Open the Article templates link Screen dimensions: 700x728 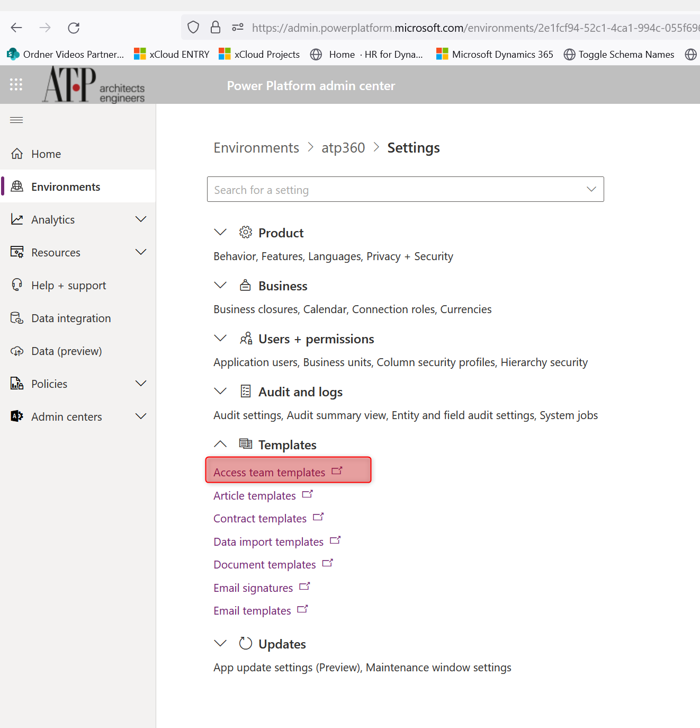pyautogui.click(x=255, y=495)
